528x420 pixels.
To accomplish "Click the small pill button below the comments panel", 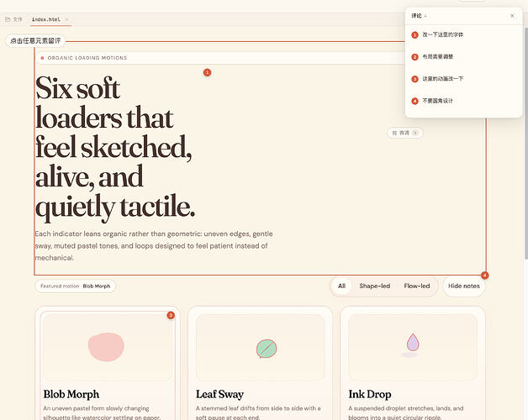I will coord(404,133).
